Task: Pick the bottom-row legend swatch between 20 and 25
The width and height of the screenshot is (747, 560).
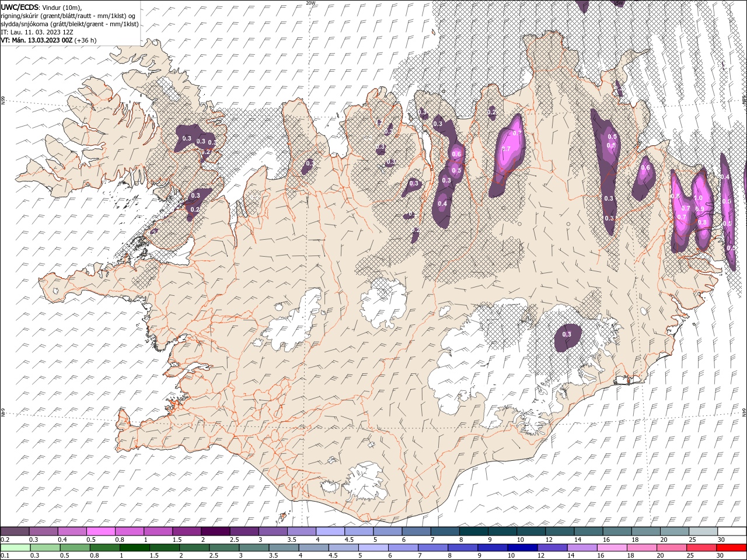Action: [671, 548]
